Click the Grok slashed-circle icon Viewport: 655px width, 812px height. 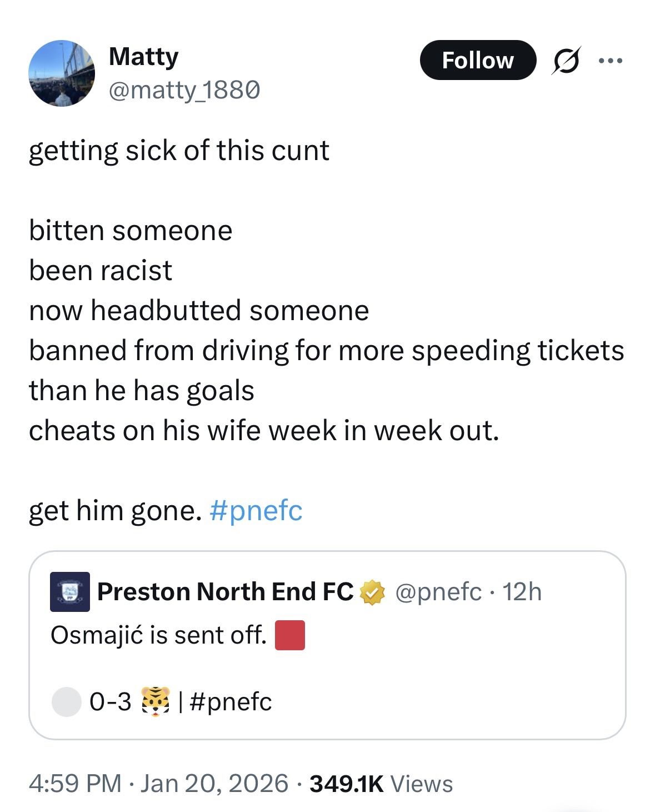[x=566, y=60]
